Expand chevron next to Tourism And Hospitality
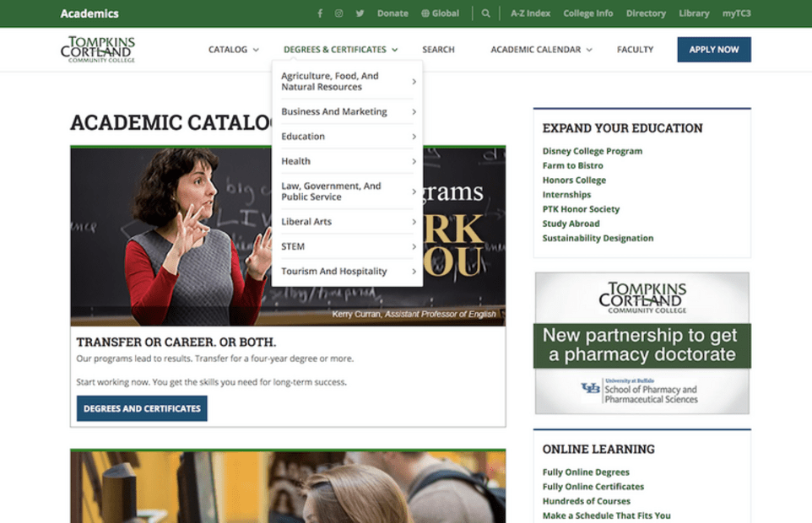This screenshot has width=812, height=523. (x=414, y=271)
